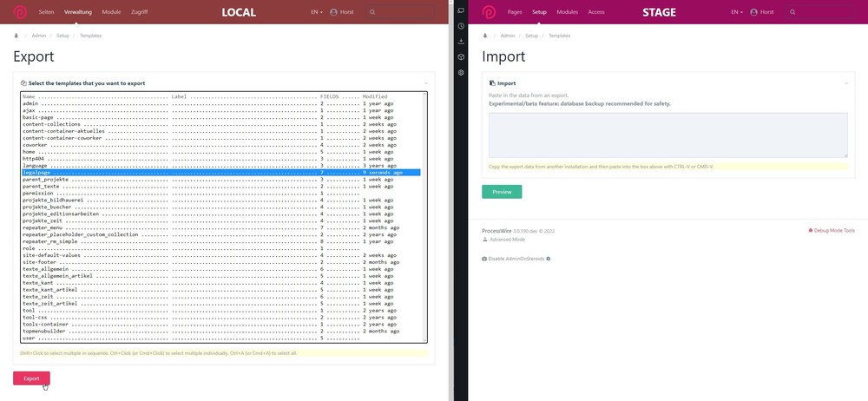Click the ProcessWire logo in LOCAL window
868x401 pixels.
coord(20,12)
